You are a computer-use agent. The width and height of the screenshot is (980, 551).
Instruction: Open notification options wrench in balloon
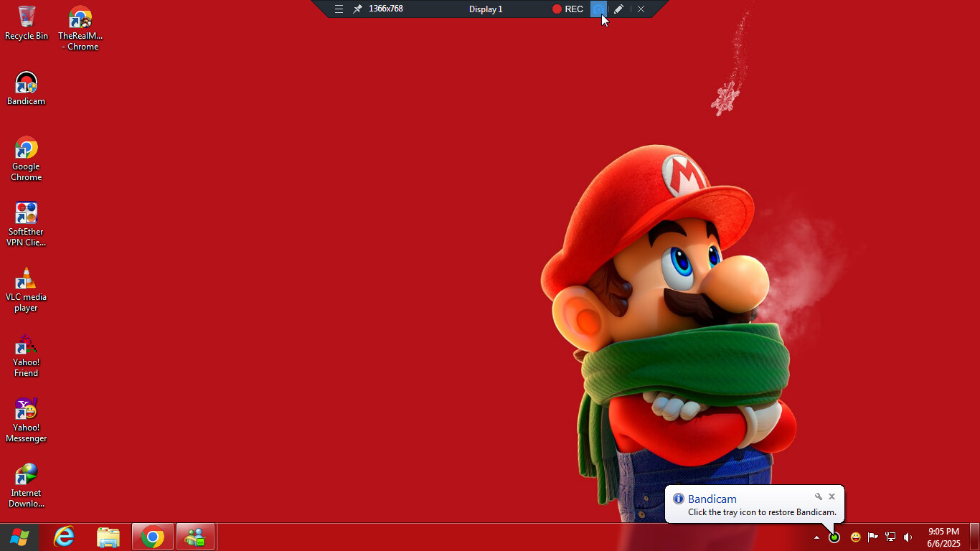[819, 496]
